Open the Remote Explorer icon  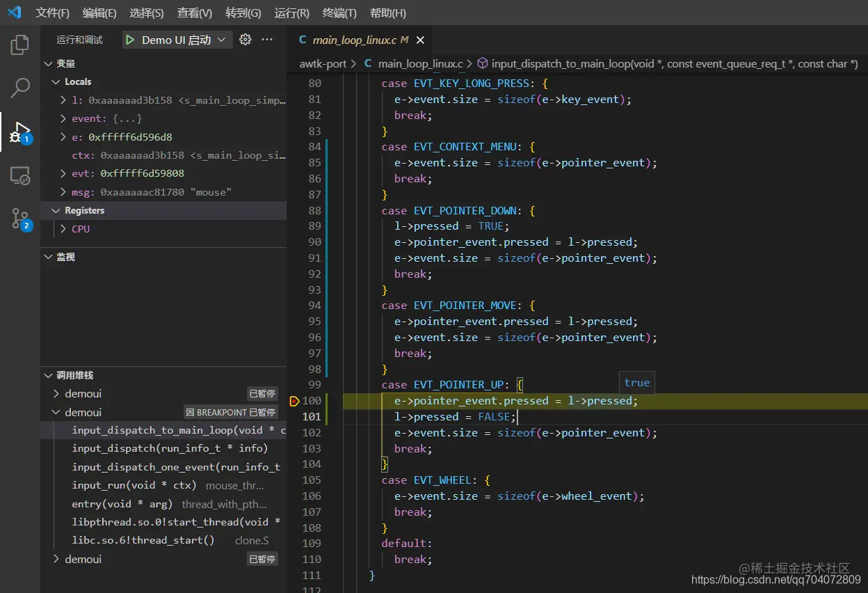pyautogui.click(x=20, y=175)
